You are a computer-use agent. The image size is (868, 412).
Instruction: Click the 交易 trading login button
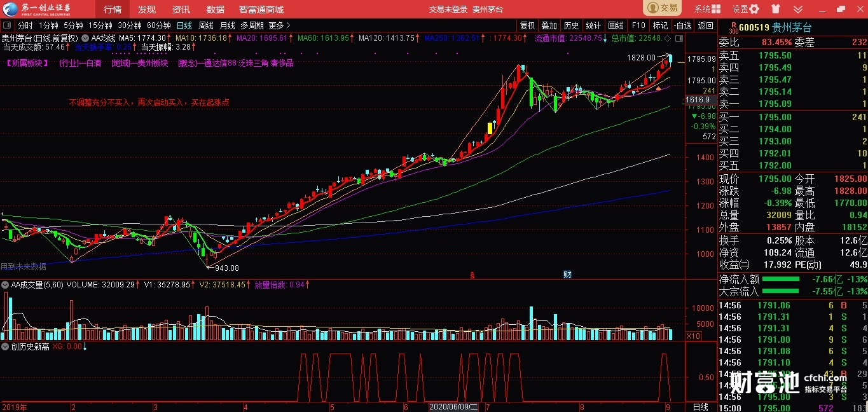click(x=662, y=8)
